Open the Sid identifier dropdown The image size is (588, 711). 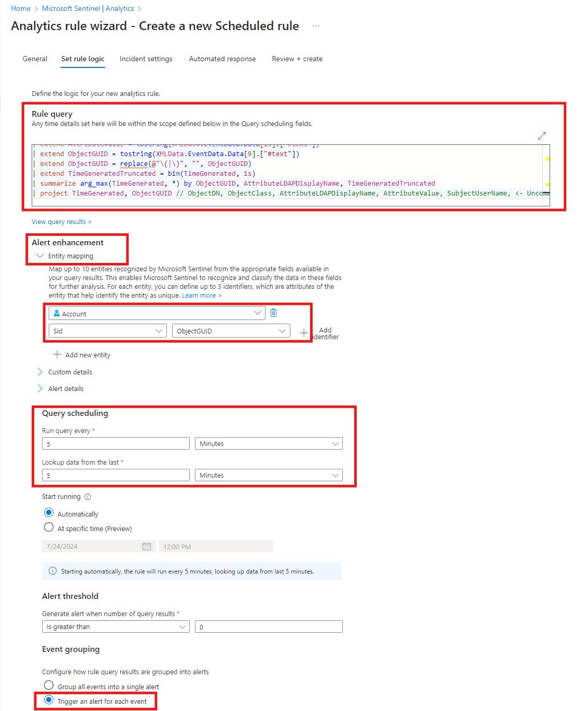pos(107,331)
